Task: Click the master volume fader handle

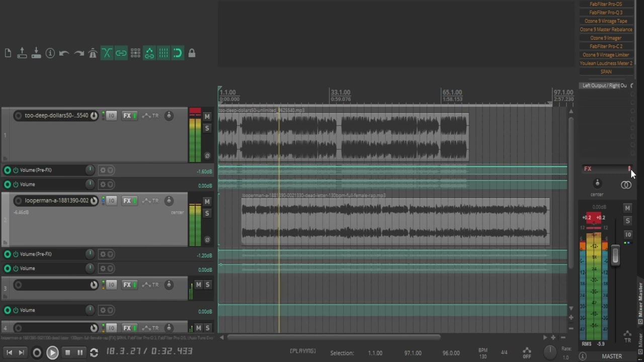Action: [615, 256]
